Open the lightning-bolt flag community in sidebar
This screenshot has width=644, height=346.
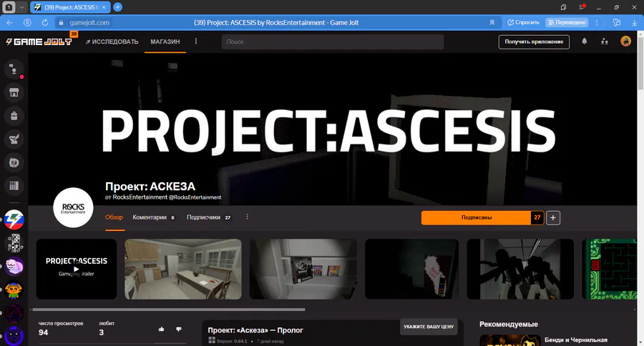(x=14, y=219)
